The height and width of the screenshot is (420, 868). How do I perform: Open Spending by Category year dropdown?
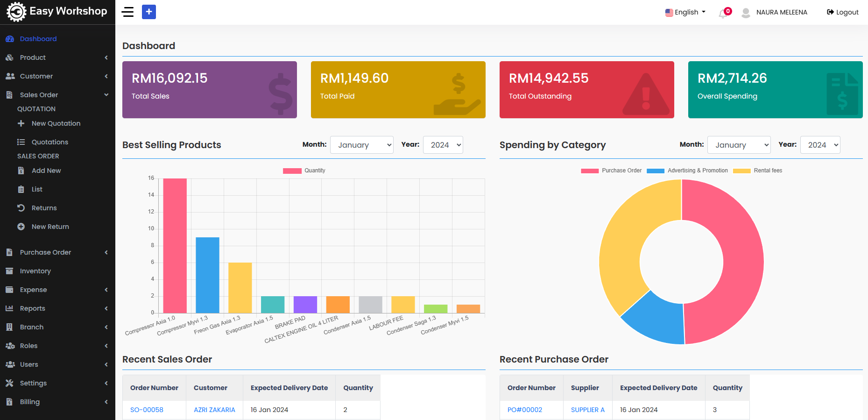click(820, 145)
